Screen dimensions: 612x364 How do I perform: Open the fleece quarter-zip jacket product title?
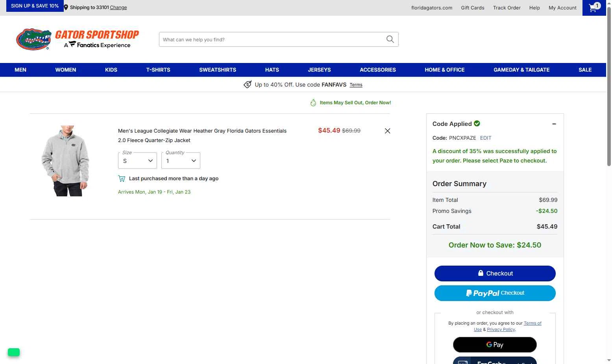202,136
